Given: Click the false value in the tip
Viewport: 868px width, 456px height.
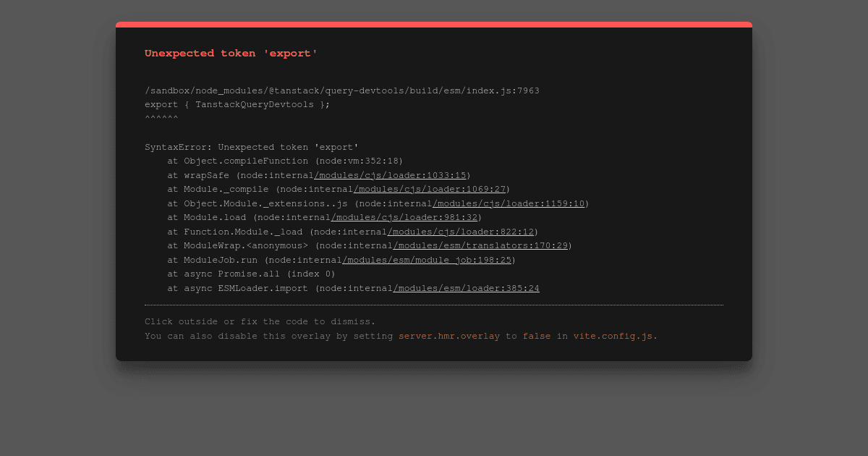Looking at the screenshot, I should [x=537, y=337].
